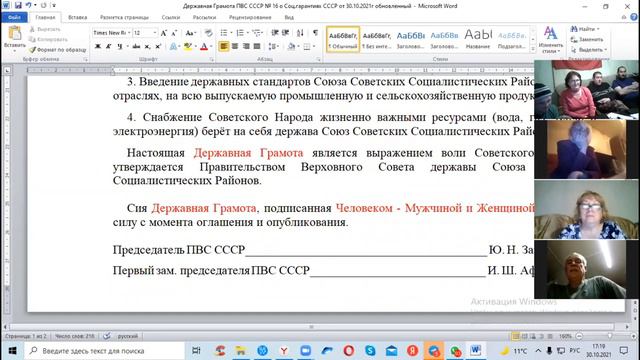Apply the Название (Title) style
The image size is (640, 360).
point(478,40)
